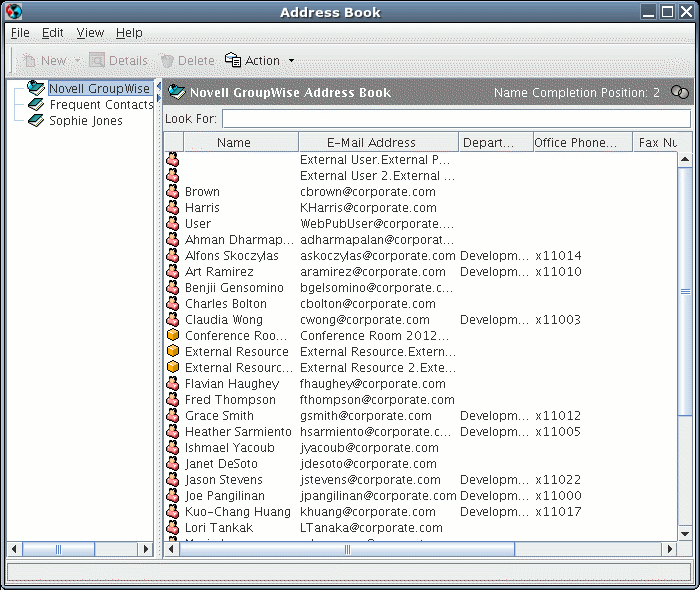Click in the Look For search field
Image resolution: width=700 pixels, height=590 pixels.
[x=456, y=119]
